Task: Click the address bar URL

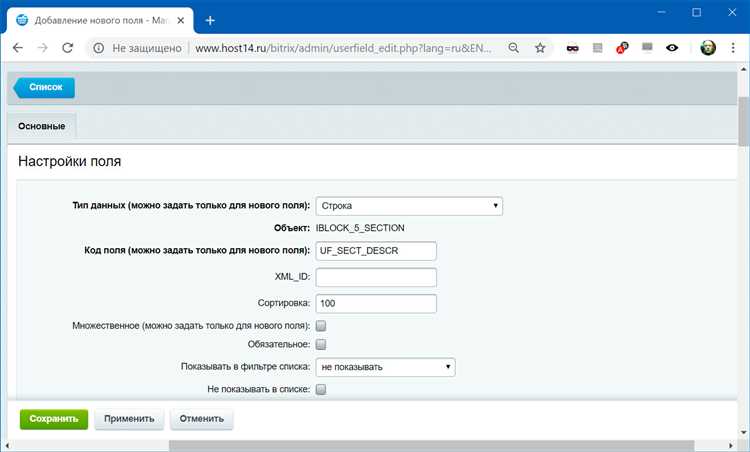Action: tap(343, 48)
